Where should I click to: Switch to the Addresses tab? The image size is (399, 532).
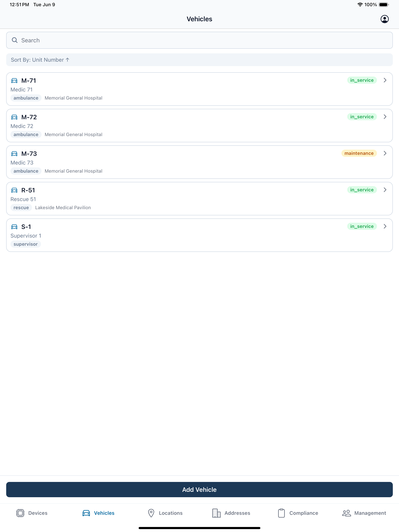click(x=231, y=513)
